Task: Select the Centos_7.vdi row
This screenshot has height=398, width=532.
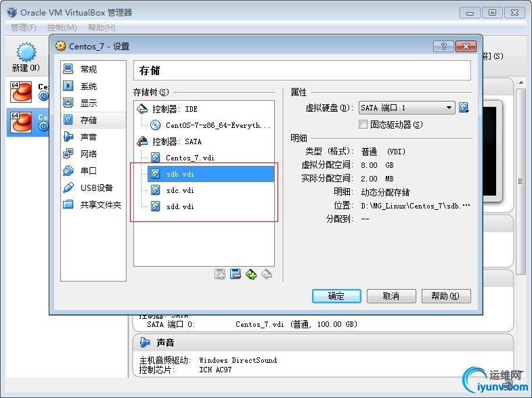Action: [211, 158]
